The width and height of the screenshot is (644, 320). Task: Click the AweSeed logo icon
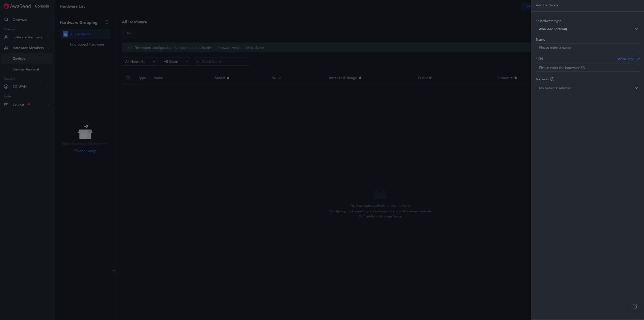point(6,6)
